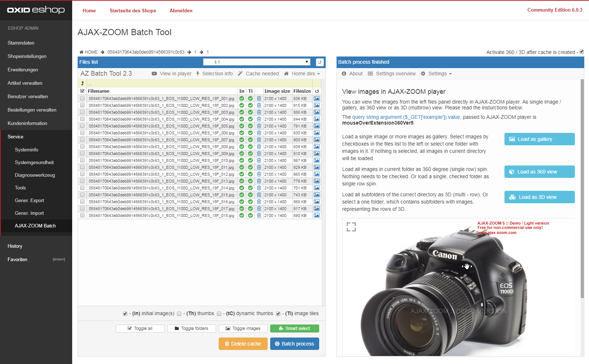589x364 pixels.
Task: Click the HOME breadcrumb icon
Action: pos(82,52)
